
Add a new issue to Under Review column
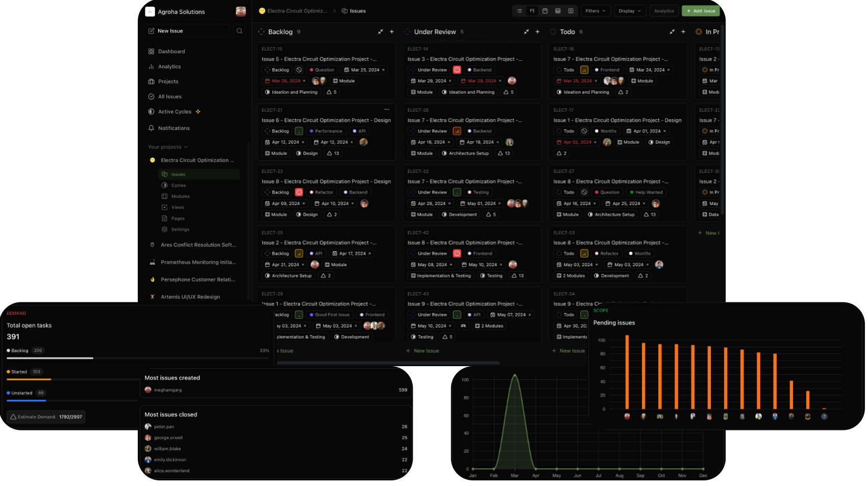click(x=537, y=32)
